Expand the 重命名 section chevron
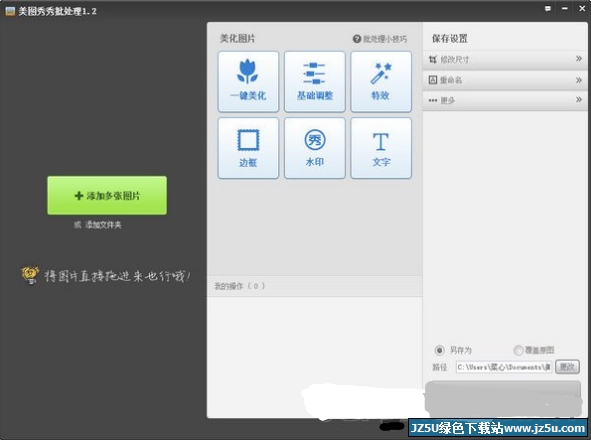The image size is (591, 440). point(579,80)
